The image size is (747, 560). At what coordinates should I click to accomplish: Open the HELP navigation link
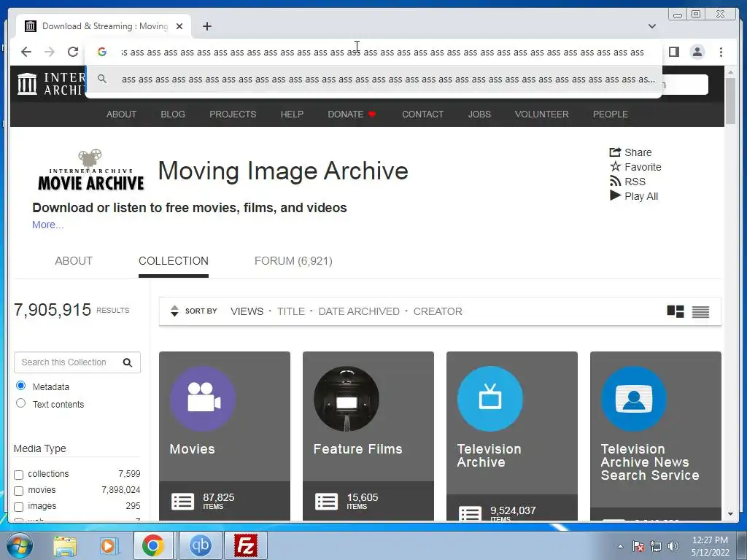(292, 114)
